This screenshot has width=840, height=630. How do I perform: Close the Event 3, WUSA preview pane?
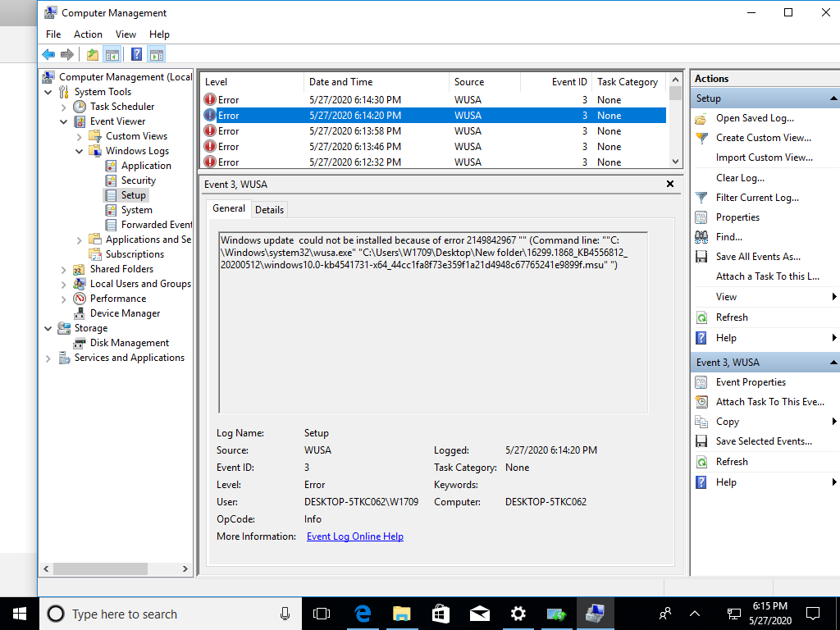(x=669, y=184)
